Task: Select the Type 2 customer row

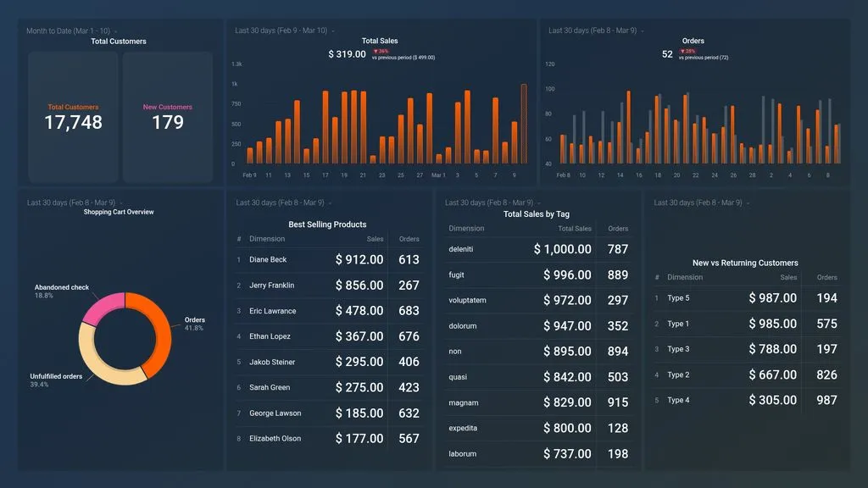Action: (747, 375)
